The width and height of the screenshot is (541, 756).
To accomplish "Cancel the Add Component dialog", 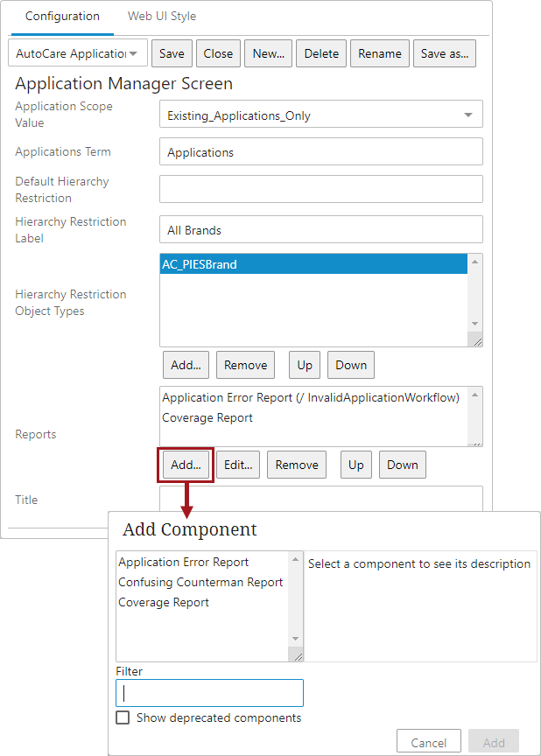I will (429, 742).
